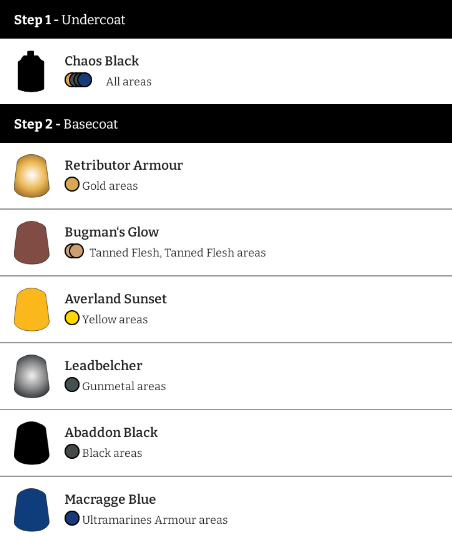The height and width of the screenshot is (542, 452).
Task: Click the Macragge Blue paint title
Action: click(x=110, y=499)
